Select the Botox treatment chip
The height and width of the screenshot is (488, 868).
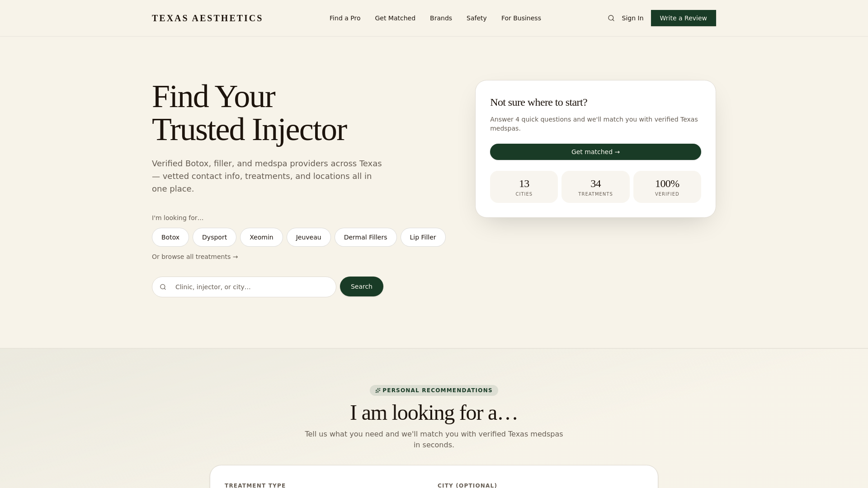[170, 237]
